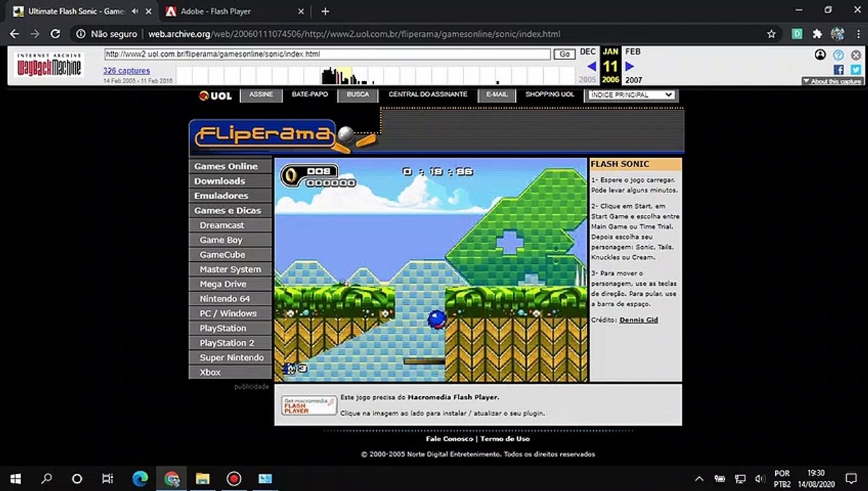The image size is (868, 491).
Task: Select DEC in the capture timeline
Action: click(588, 52)
